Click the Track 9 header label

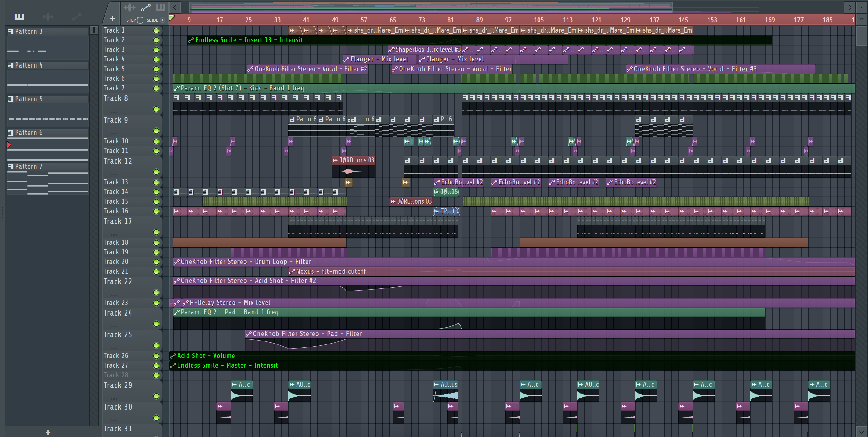tap(115, 120)
